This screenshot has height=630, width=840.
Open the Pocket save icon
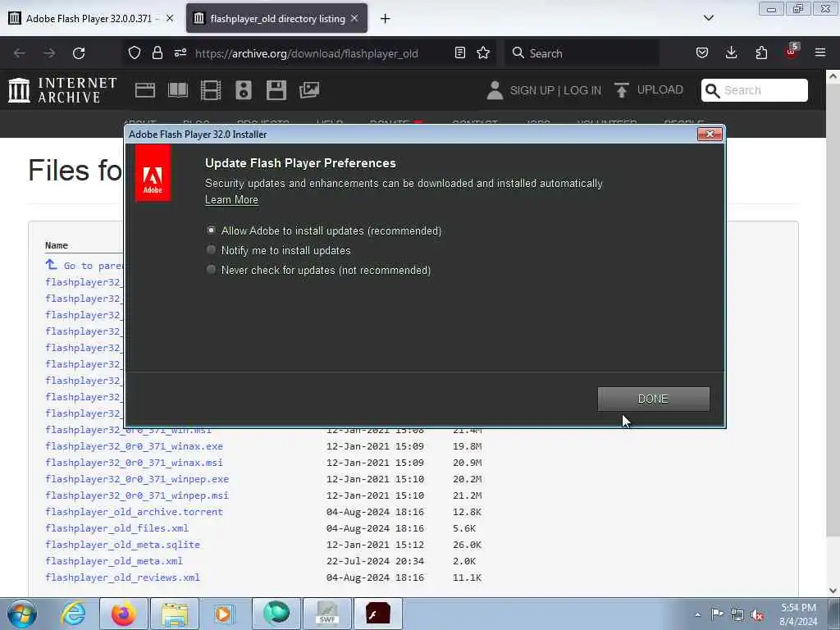pos(702,52)
